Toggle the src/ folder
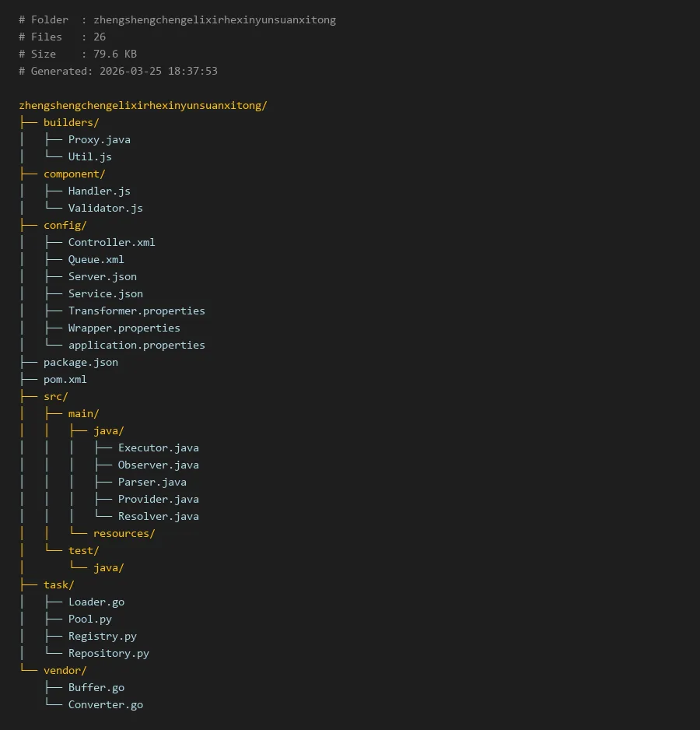Screen dimensions: 700x730 click(55, 396)
